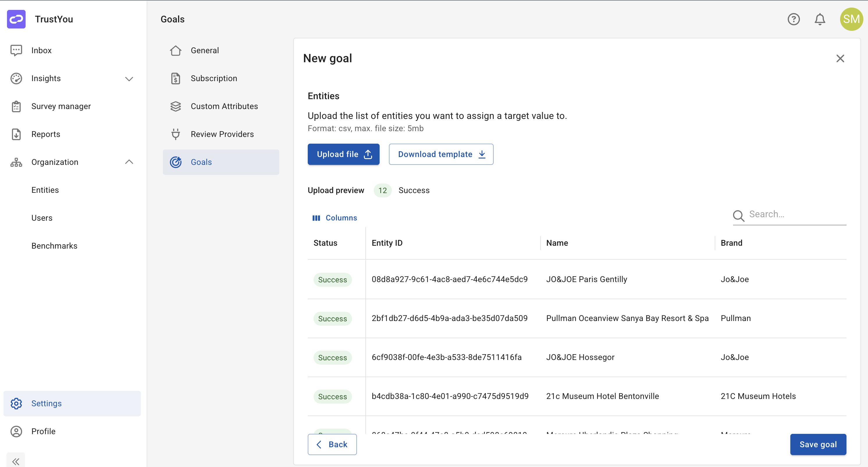
Task: Open Inbox in sidebar
Action: click(72, 50)
